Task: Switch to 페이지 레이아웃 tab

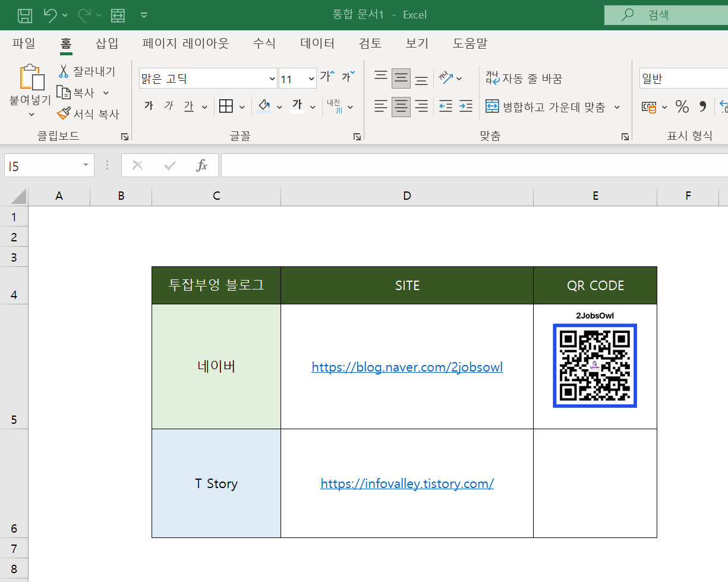Action: pyautogui.click(x=185, y=43)
